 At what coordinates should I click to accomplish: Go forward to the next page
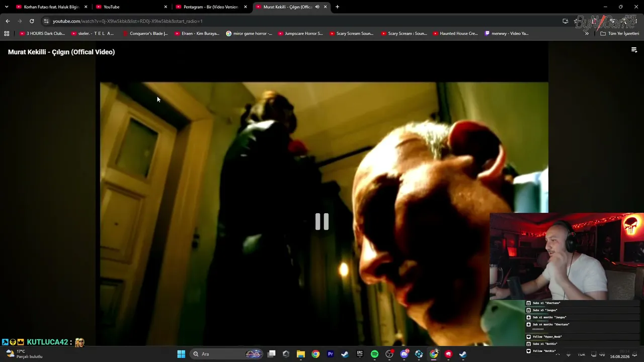(x=20, y=21)
